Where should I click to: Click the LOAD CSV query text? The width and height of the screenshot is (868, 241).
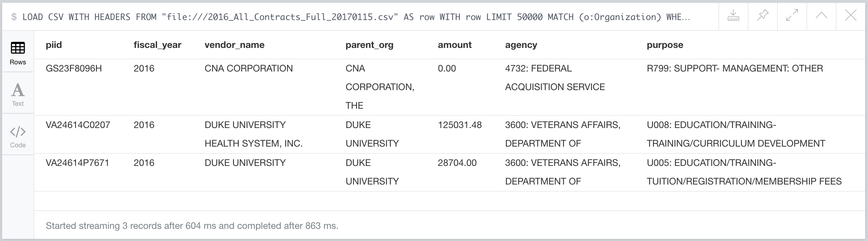click(356, 17)
